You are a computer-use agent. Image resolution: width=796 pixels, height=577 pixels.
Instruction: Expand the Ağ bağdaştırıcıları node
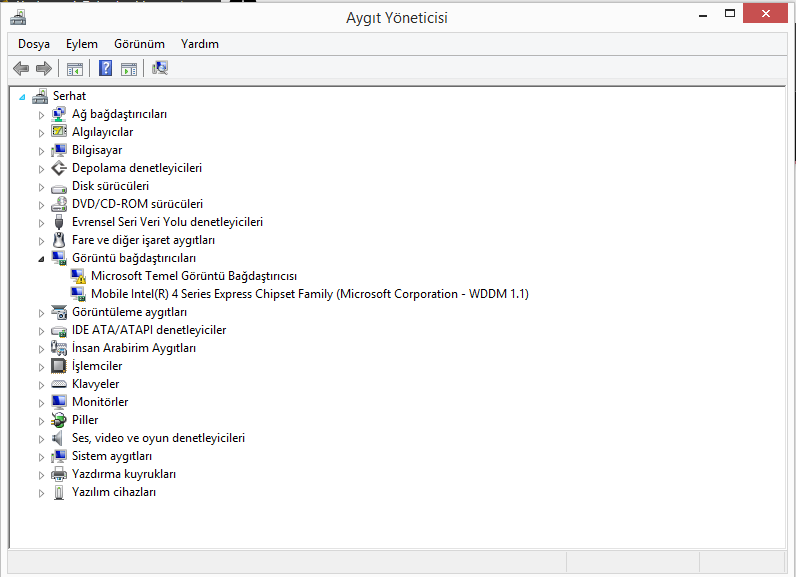point(41,115)
